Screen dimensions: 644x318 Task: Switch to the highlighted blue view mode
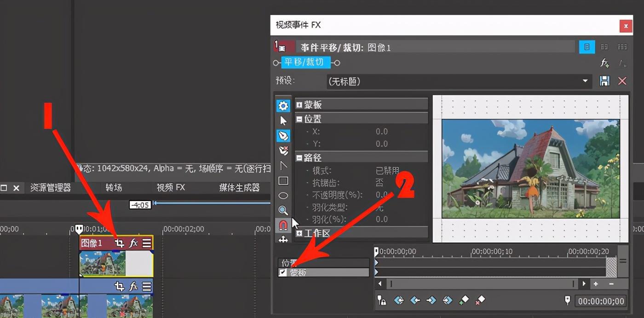click(x=587, y=47)
